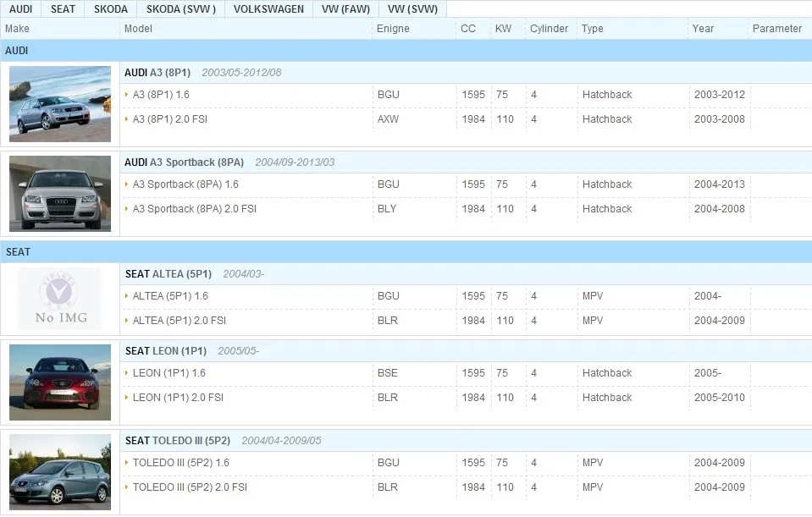This screenshot has height=517, width=812.
Task: Select A3 Sportback (8PA) 1.6 model
Action: 185,184
